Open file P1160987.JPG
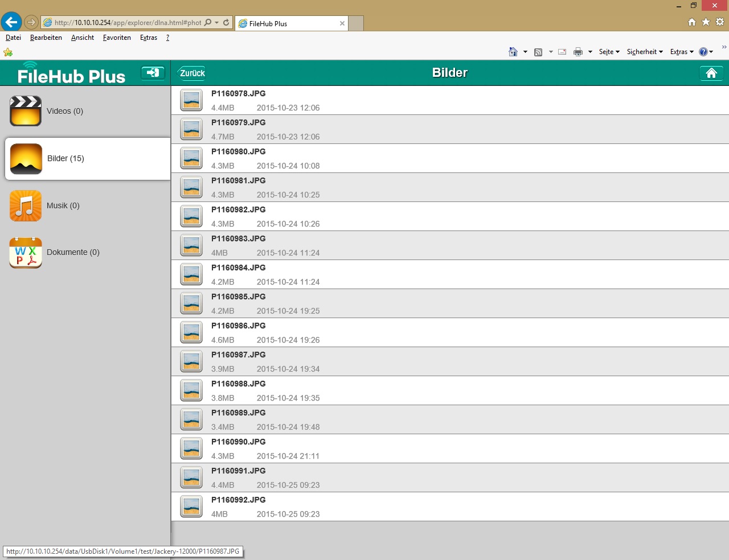This screenshot has width=729, height=560. tap(238, 355)
